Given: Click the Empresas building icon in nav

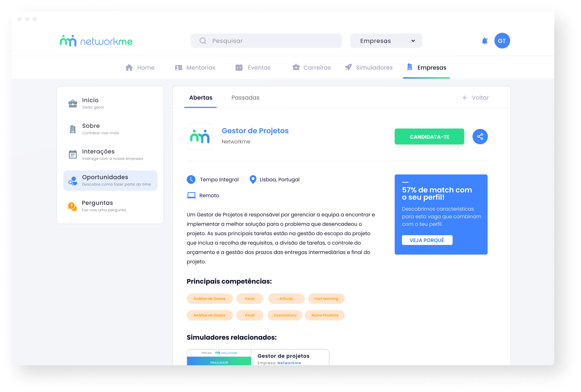Looking at the screenshot, I should coord(410,67).
